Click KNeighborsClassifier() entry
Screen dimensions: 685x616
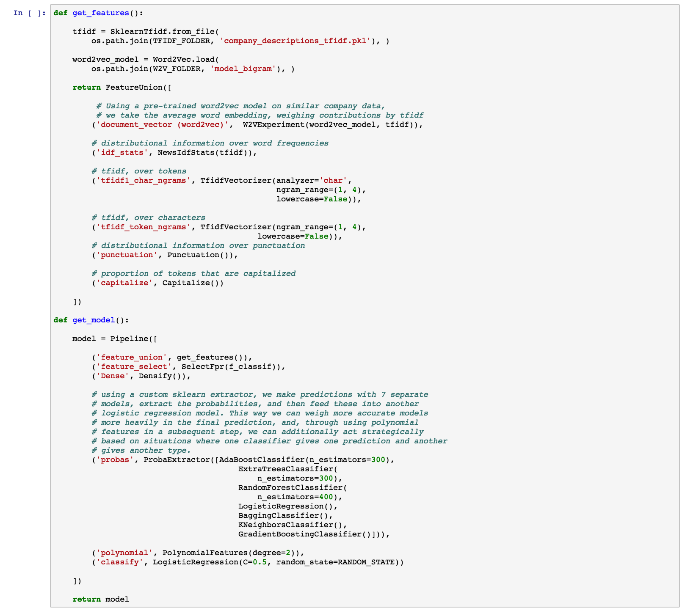tap(290, 525)
